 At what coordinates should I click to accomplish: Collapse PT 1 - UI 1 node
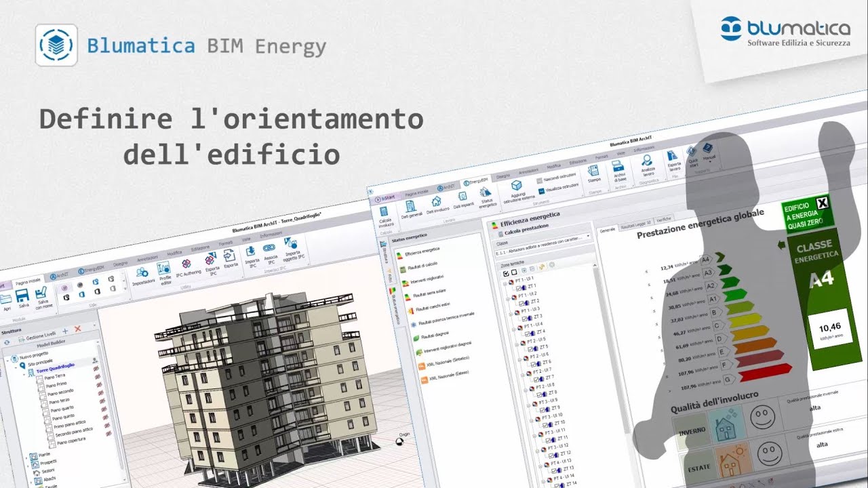(505, 283)
